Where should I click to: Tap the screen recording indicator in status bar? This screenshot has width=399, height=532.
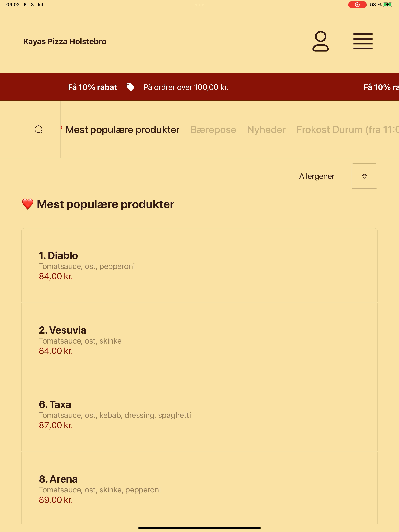point(357,4)
